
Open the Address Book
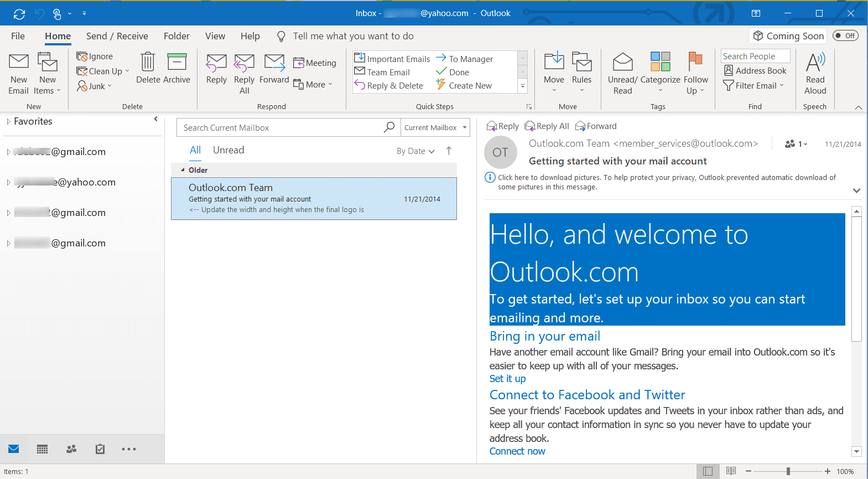(x=755, y=71)
